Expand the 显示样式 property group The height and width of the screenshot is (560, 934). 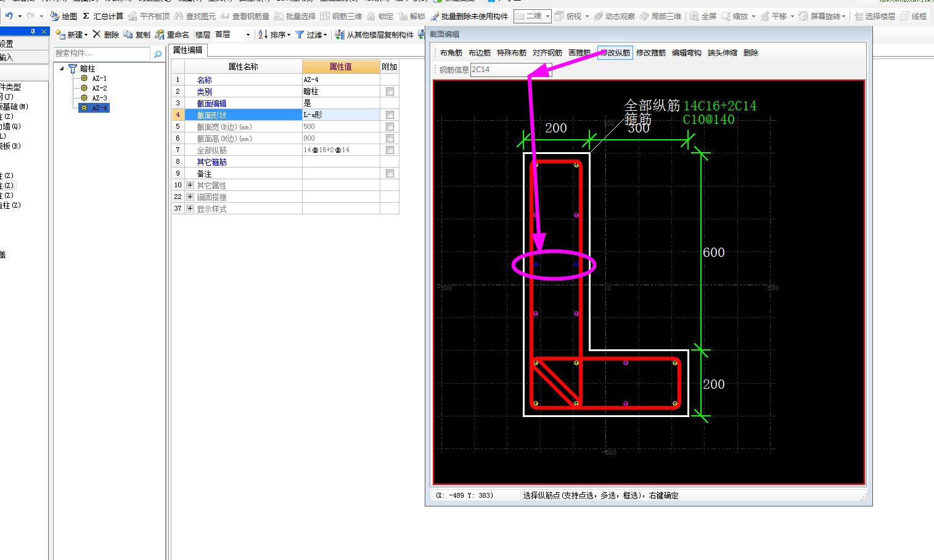(x=190, y=208)
